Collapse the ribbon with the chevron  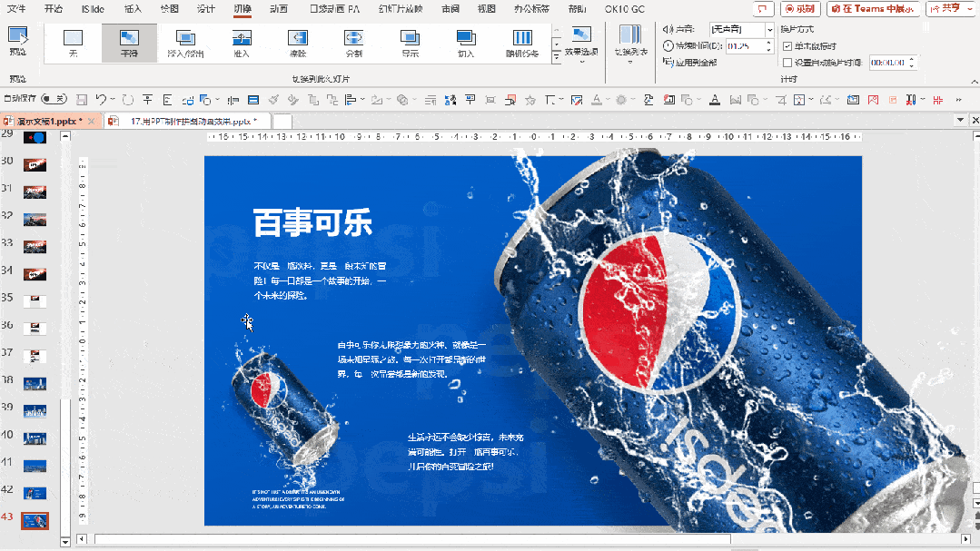click(974, 81)
